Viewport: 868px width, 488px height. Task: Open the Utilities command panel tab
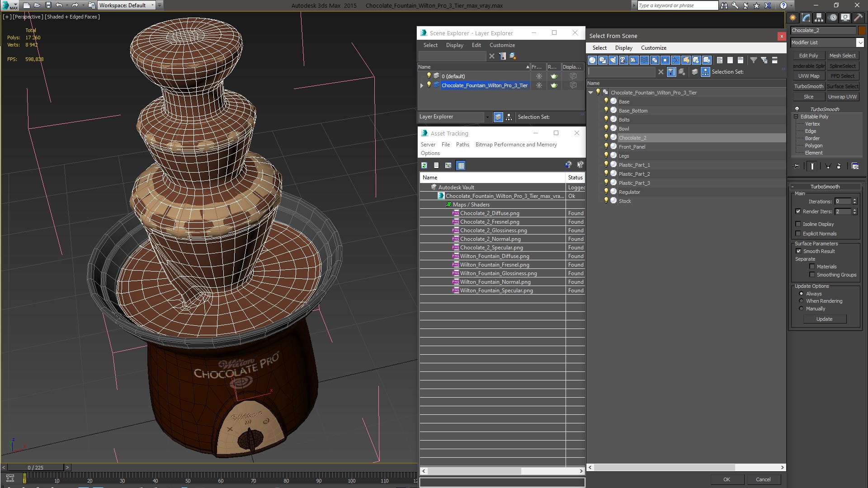click(x=858, y=18)
